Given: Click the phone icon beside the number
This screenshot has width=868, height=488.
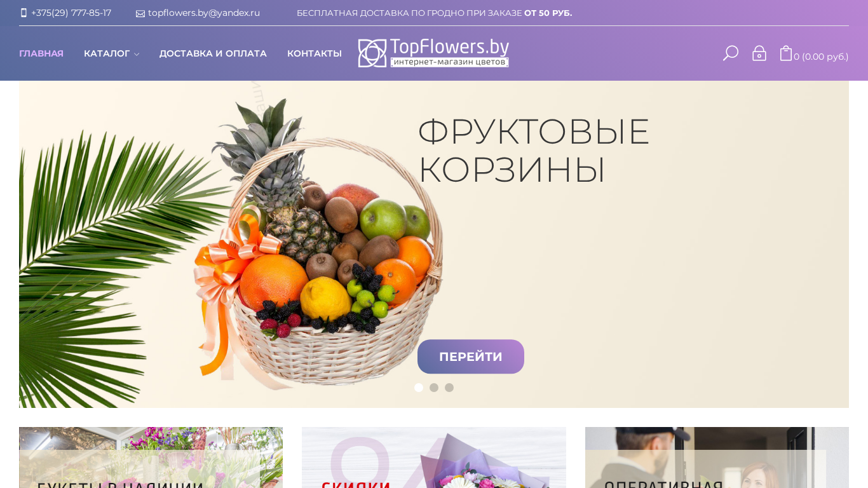Looking at the screenshot, I should tap(24, 13).
